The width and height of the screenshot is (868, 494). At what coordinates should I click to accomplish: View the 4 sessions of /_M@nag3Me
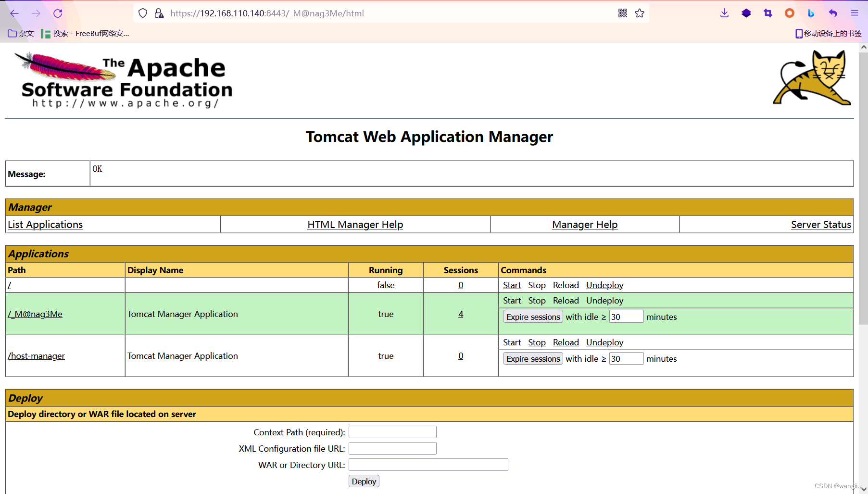(461, 314)
